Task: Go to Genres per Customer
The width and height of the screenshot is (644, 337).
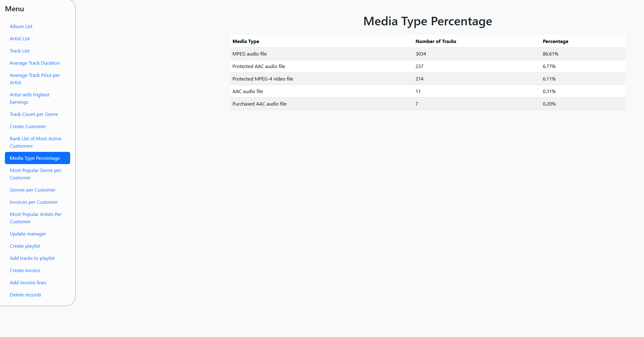Action: (33, 190)
